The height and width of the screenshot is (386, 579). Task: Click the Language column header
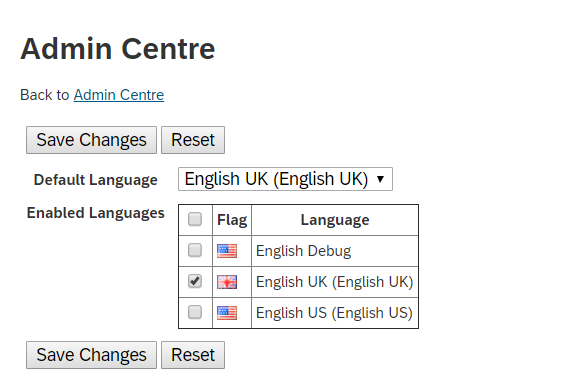point(335,220)
